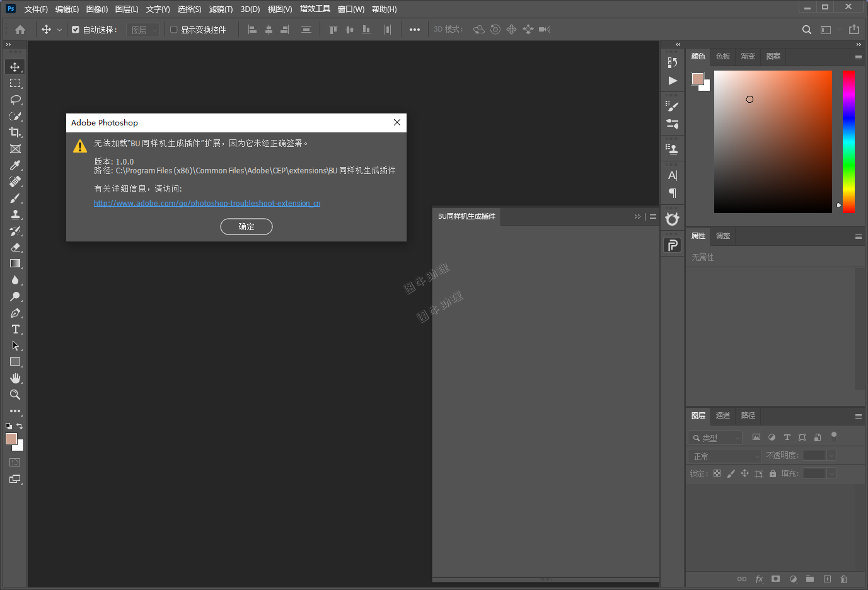Open the 图层 auto-select dropdown
Screen dimensions: 868x590
pyautogui.click(x=143, y=30)
